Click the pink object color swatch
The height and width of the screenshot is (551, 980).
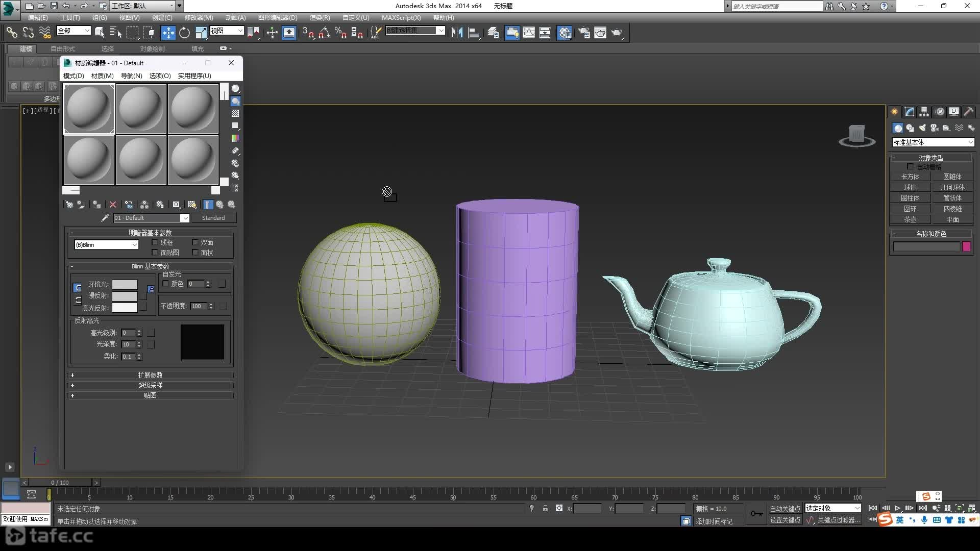966,247
